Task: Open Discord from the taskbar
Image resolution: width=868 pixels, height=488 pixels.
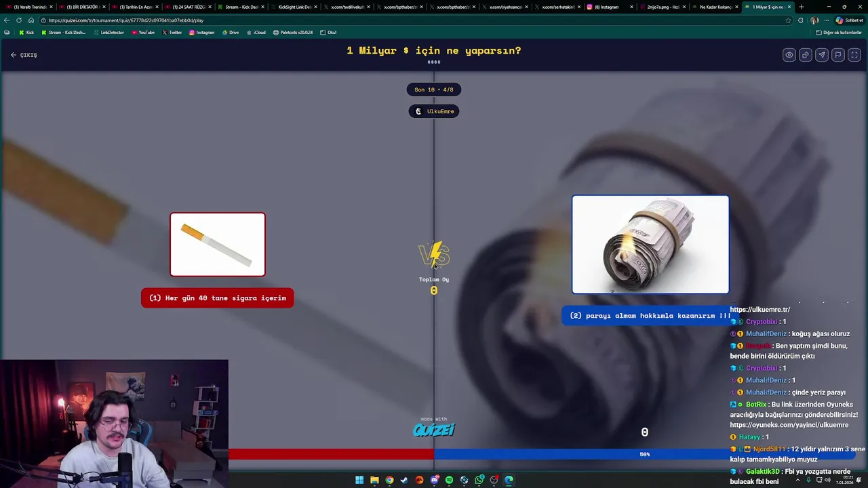Action: coord(435,480)
